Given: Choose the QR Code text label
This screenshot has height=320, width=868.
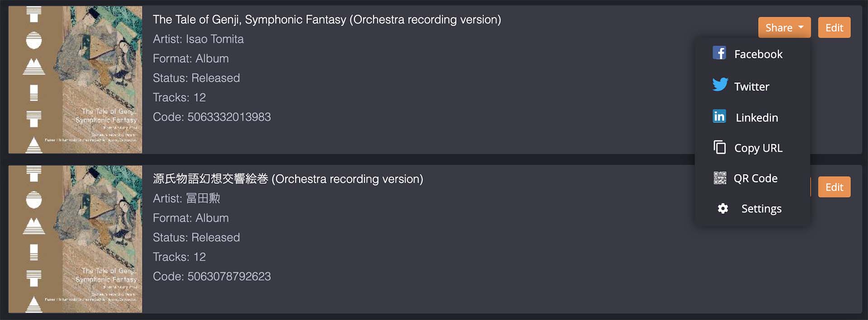Looking at the screenshot, I should point(755,179).
